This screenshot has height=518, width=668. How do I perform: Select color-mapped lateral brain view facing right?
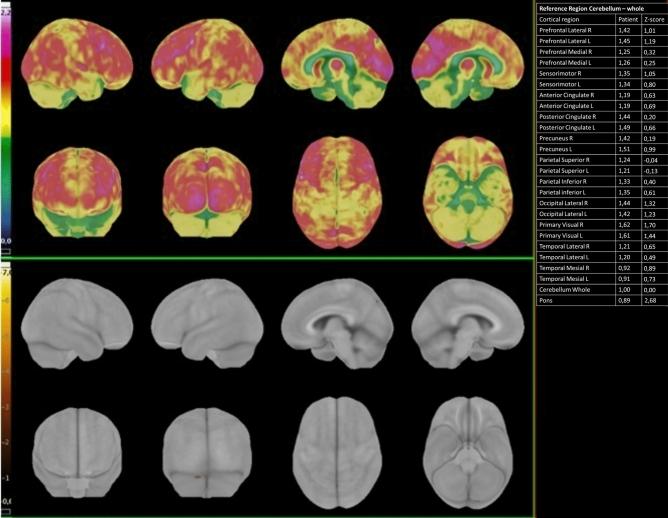pos(77,63)
